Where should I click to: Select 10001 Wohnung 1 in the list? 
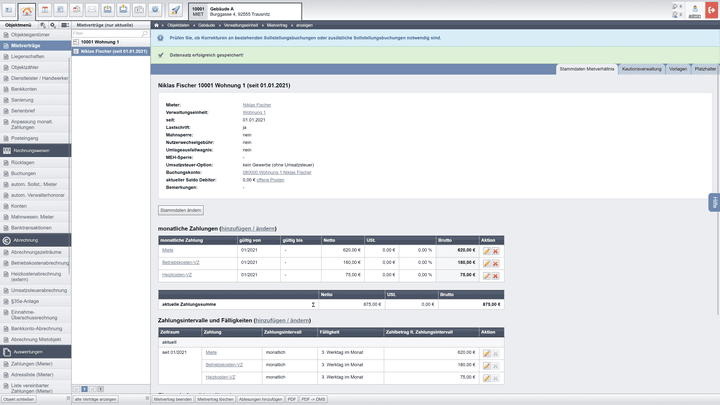100,42
